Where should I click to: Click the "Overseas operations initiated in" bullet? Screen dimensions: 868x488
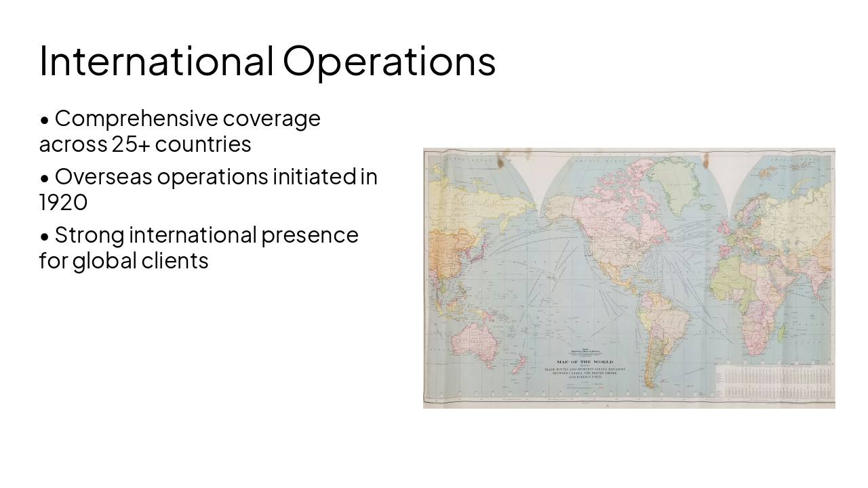(x=216, y=177)
